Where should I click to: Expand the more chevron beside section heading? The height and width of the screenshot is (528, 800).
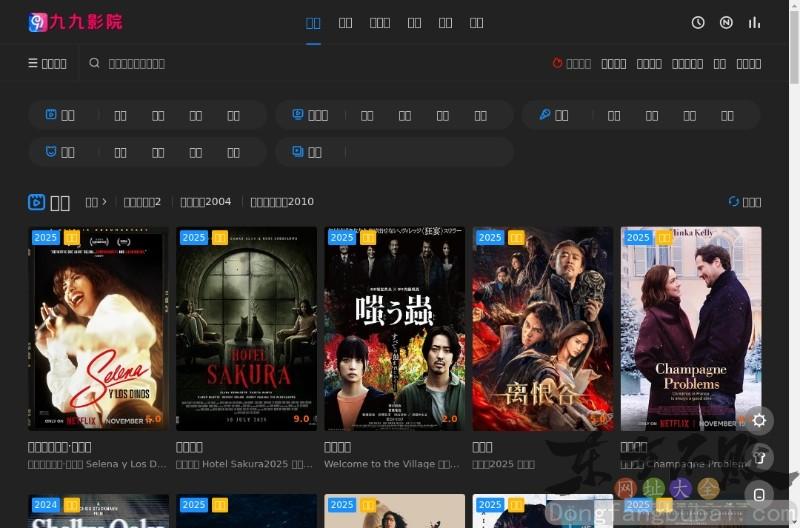point(96,201)
